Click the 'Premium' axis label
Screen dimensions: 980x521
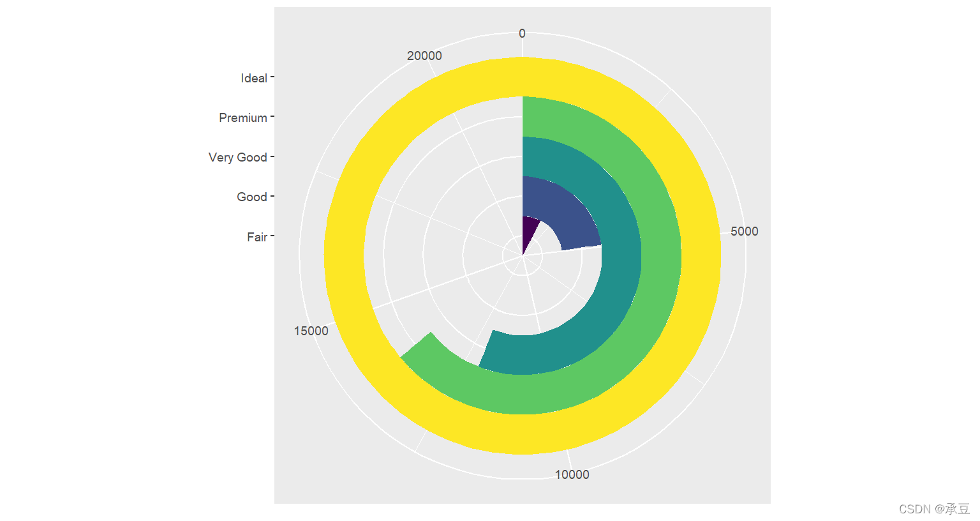click(x=243, y=117)
